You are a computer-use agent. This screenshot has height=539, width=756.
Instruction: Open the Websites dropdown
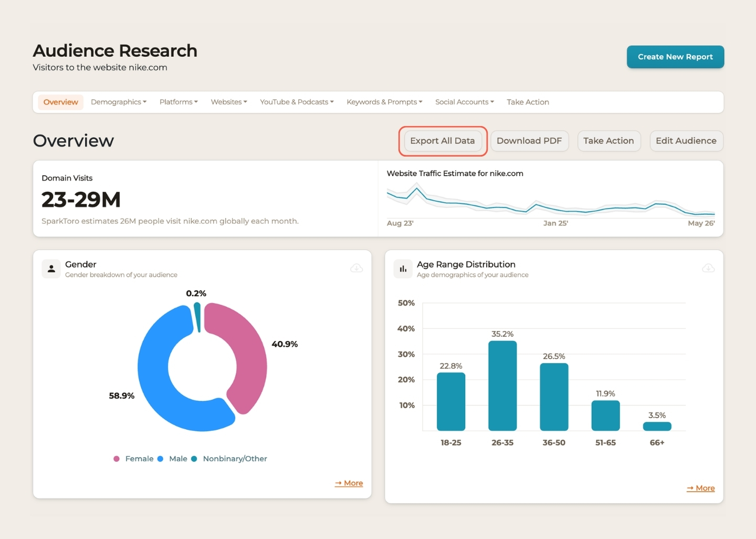[x=229, y=102]
